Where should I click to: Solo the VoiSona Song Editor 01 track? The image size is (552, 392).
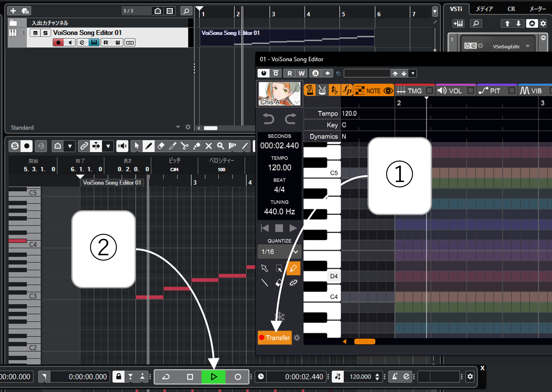(x=45, y=33)
